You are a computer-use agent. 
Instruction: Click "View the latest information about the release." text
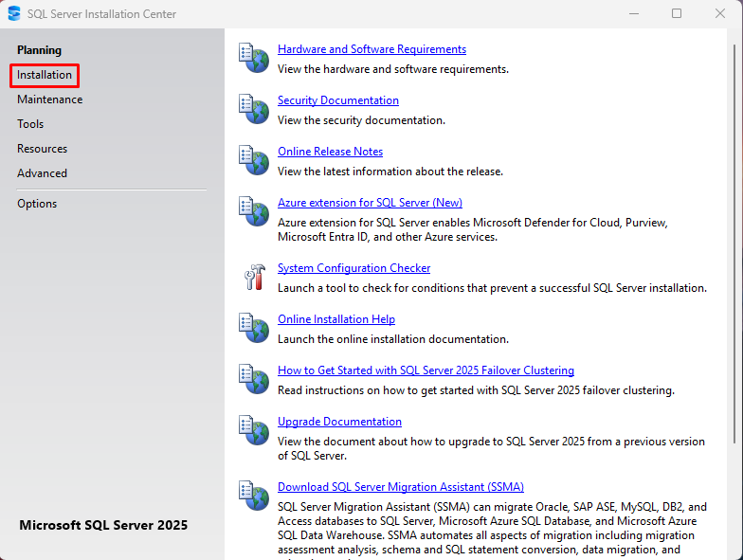(390, 172)
